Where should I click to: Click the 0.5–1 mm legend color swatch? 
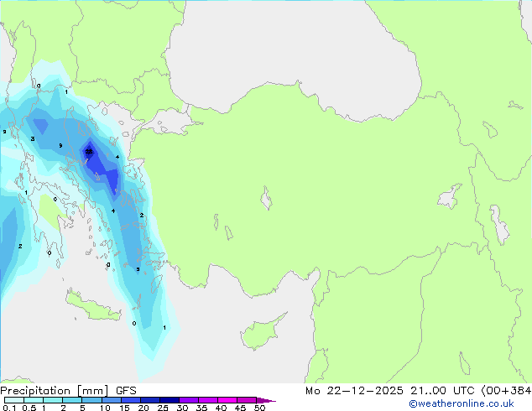coord(34,400)
